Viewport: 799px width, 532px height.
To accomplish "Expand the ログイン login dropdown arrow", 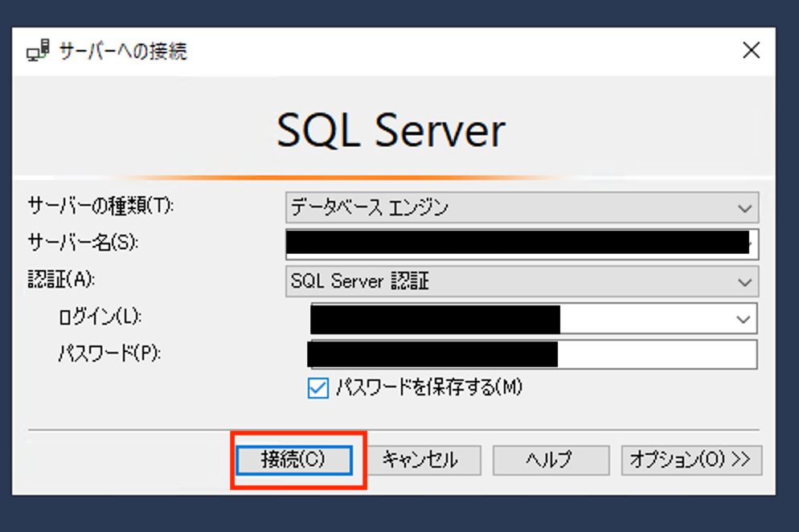I will [743, 318].
